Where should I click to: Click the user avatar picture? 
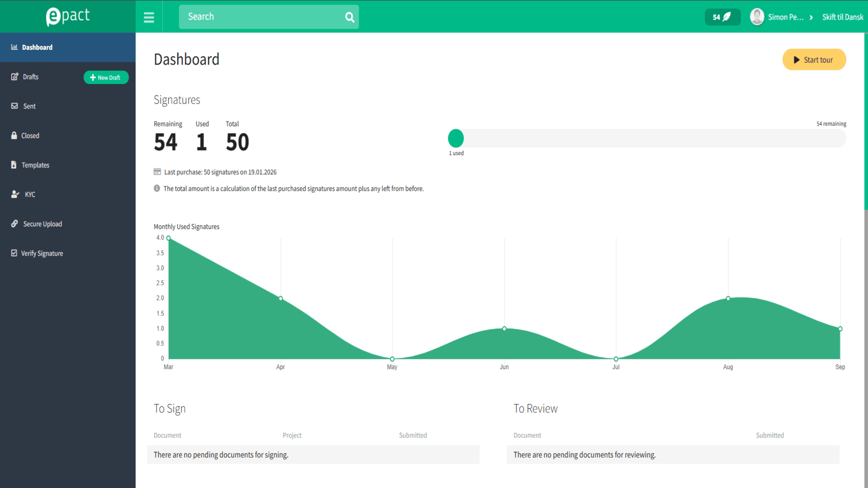coord(757,17)
